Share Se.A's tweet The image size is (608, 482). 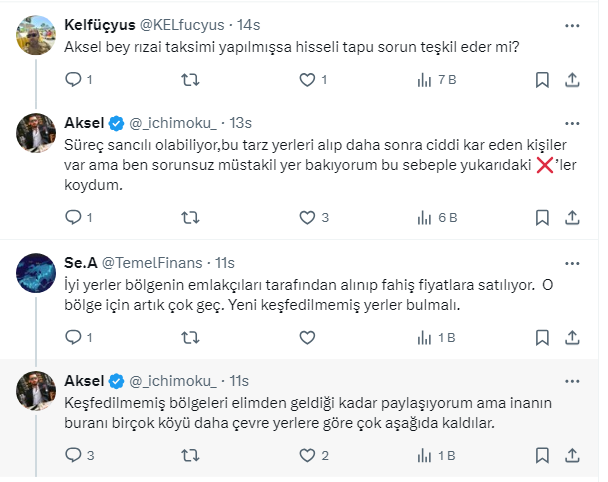pyautogui.click(x=575, y=338)
